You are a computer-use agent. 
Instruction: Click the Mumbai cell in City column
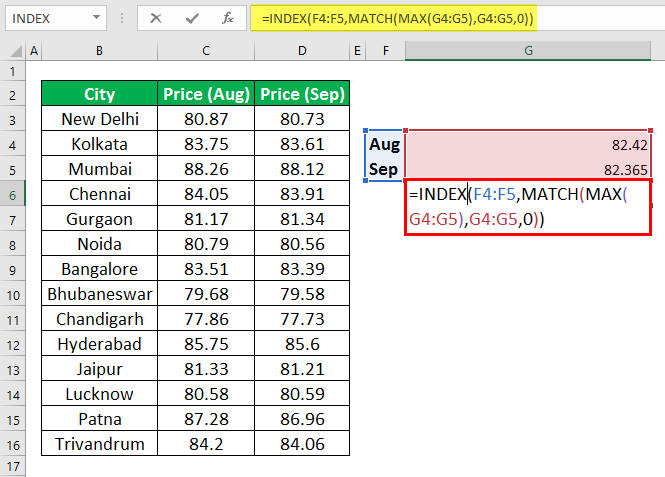[x=99, y=169]
